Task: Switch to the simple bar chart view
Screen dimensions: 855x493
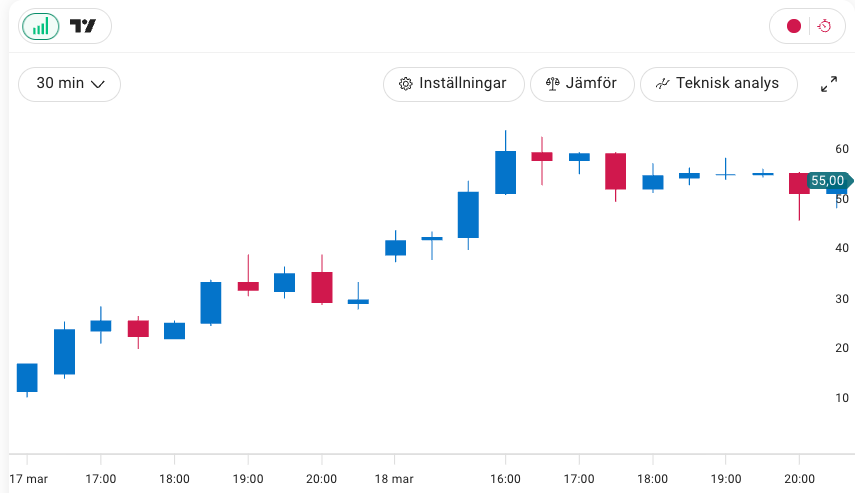Action: [x=41, y=27]
